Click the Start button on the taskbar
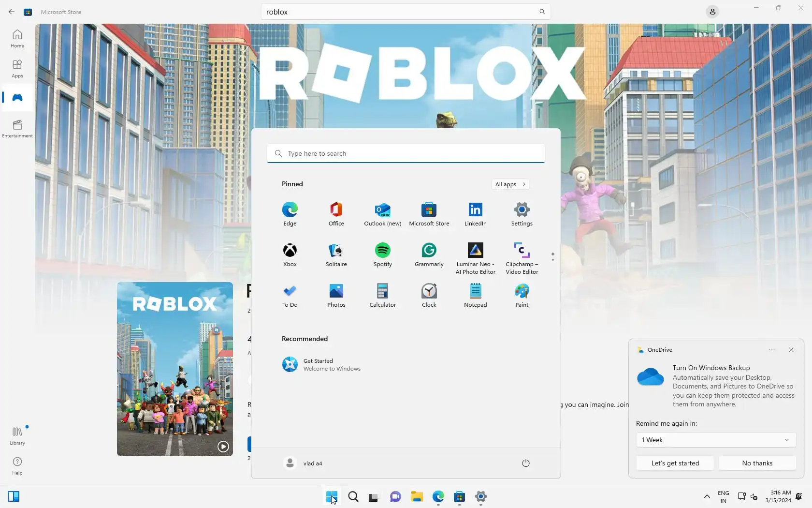Image resolution: width=812 pixels, height=508 pixels. (x=332, y=496)
